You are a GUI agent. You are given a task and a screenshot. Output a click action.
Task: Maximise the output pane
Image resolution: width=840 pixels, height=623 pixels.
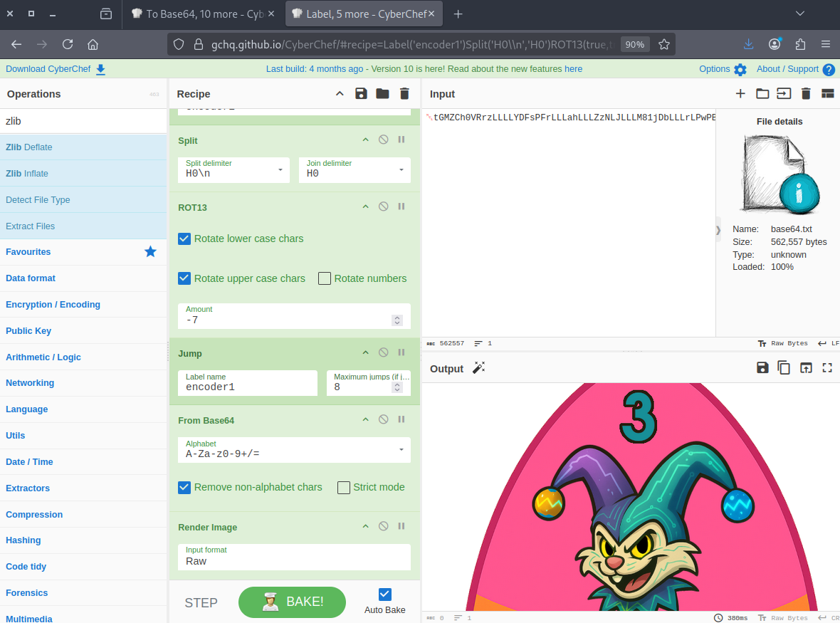tap(827, 368)
